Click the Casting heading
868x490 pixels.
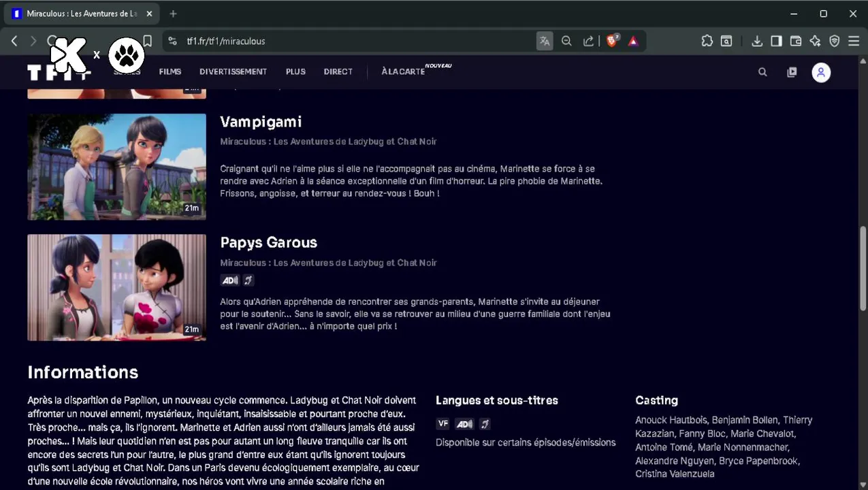pos(656,400)
